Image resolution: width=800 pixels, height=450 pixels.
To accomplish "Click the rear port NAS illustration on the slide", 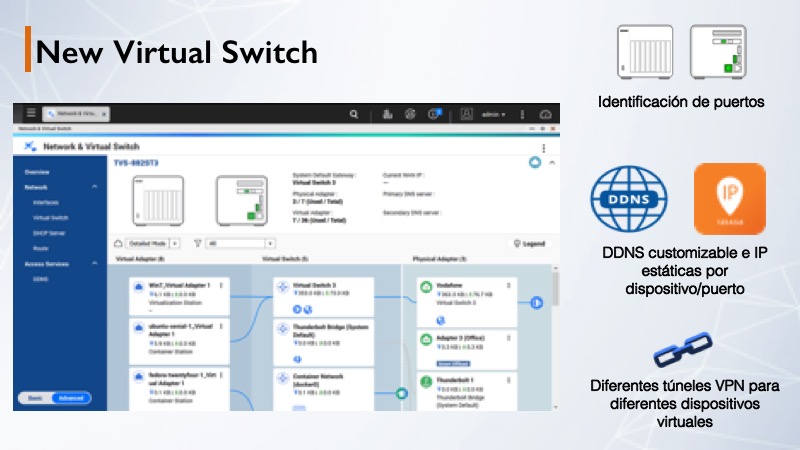I will (x=718, y=52).
